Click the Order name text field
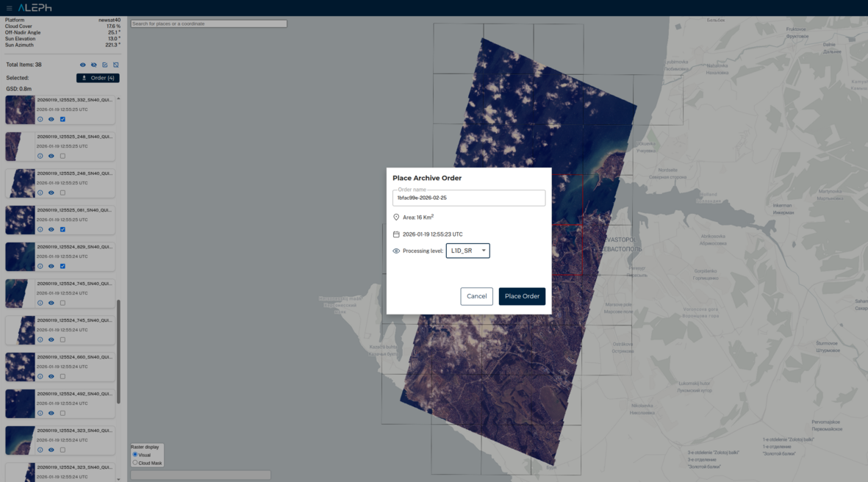The height and width of the screenshot is (482, 868). (x=469, y=198)
